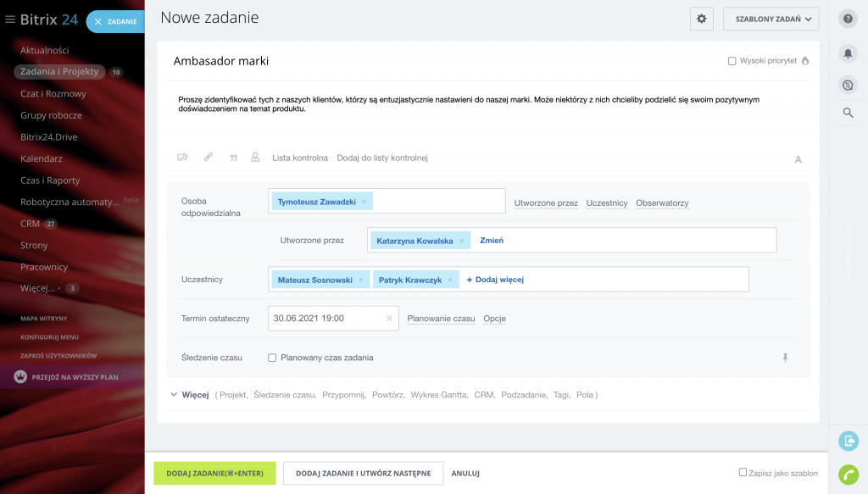Open CRM from the left menu
868x494 pixels.
tap(30, 224)
